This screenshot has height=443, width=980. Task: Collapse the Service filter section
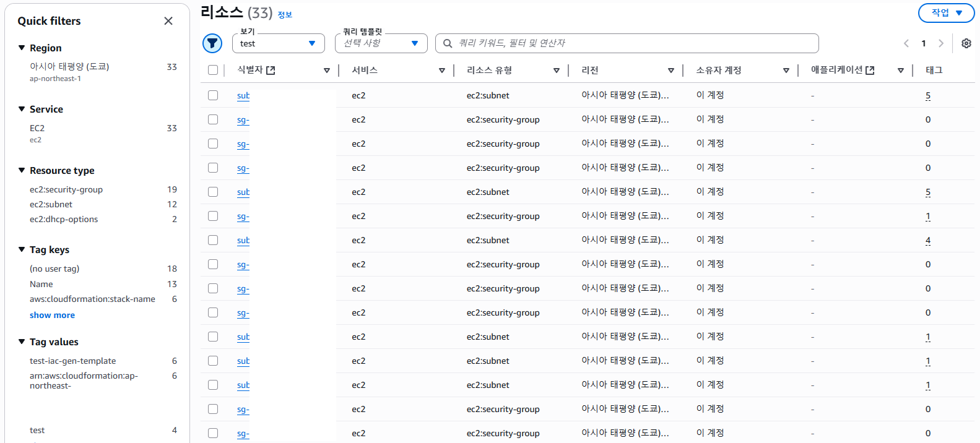[22, 109]
